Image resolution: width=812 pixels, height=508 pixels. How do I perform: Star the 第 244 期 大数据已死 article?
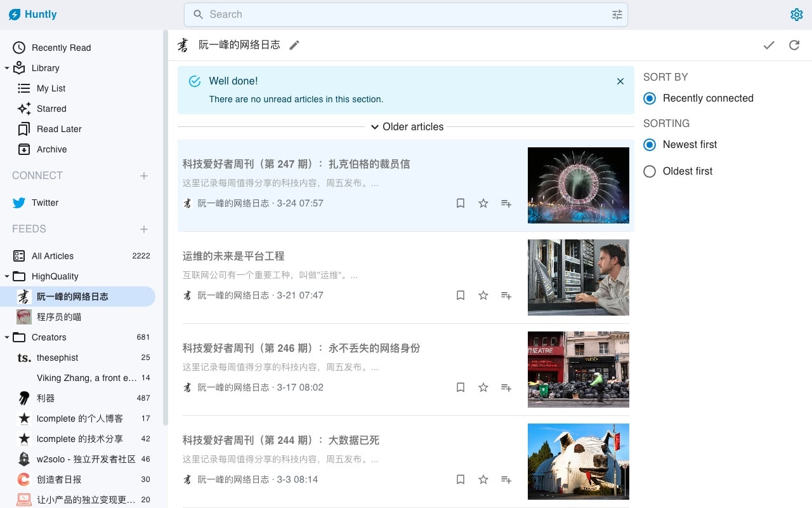[483, 479]
